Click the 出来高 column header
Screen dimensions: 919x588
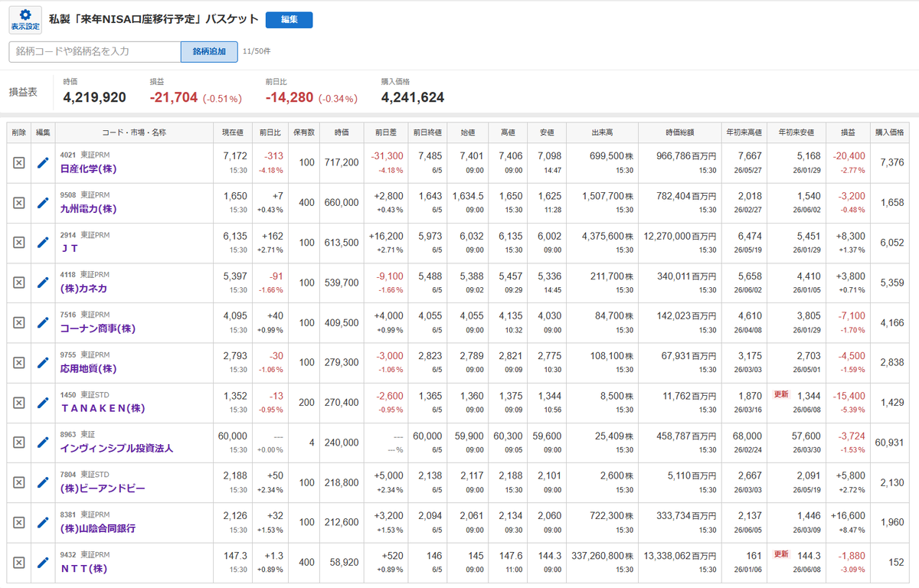tap(600, 132)
